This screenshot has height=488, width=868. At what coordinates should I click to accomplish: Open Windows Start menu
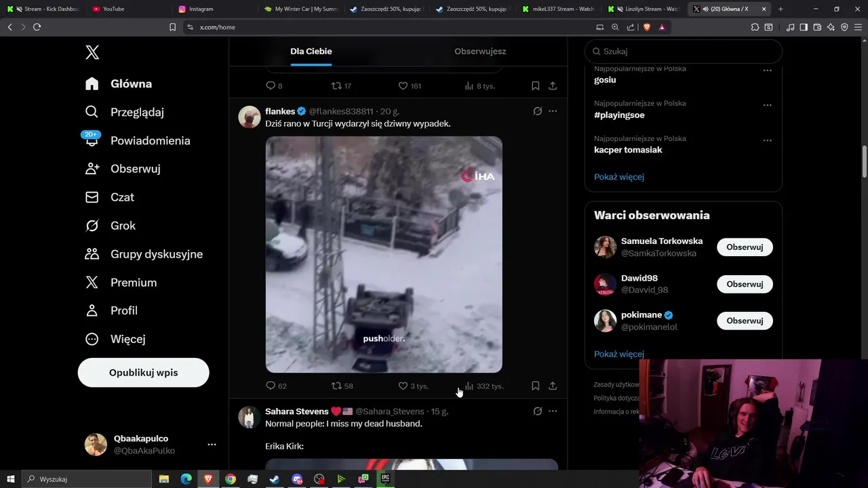pyautogui.click(x=11, y=479)
